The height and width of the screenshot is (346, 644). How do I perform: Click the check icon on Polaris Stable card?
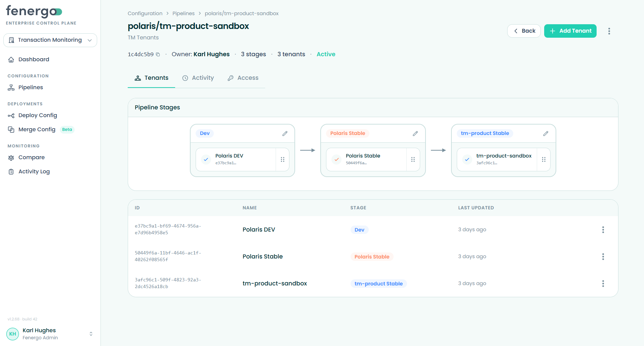[336, 160]
